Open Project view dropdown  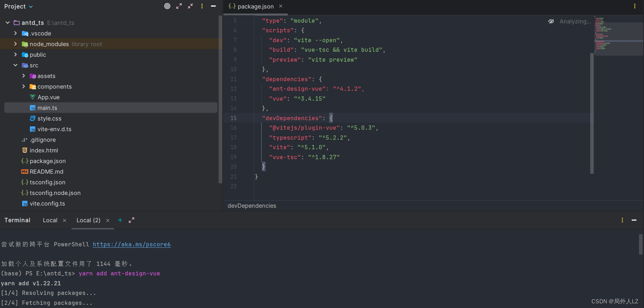pyautogui.click(x=19, y=6)
